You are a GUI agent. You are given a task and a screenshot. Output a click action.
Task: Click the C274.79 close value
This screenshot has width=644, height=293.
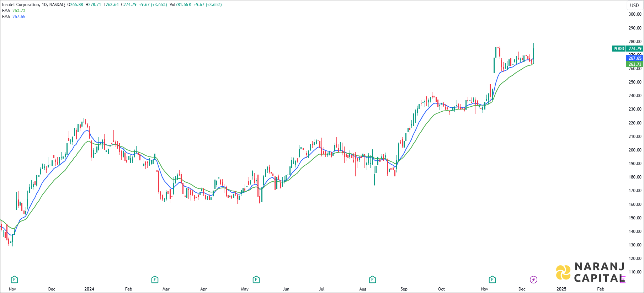point(129,5)
